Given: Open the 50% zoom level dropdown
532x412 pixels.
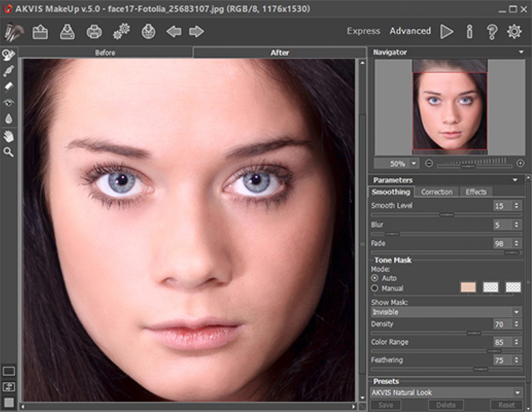Looking at the screenshot, I should tap(414, 163).
